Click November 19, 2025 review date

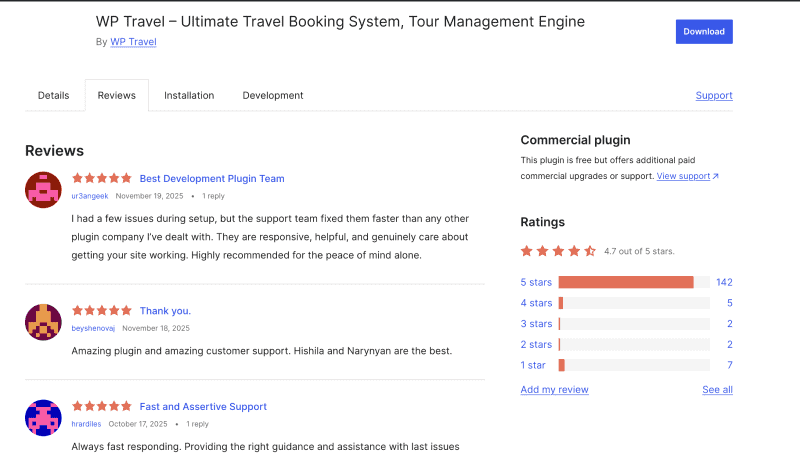tap(149, 196)
